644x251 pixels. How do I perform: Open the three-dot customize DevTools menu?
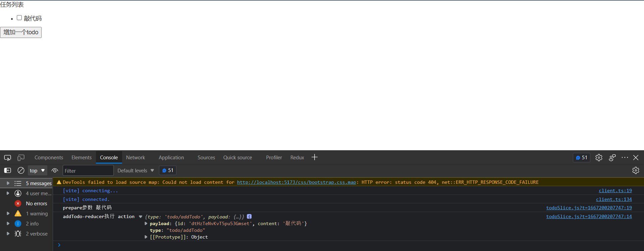(625, 158)
